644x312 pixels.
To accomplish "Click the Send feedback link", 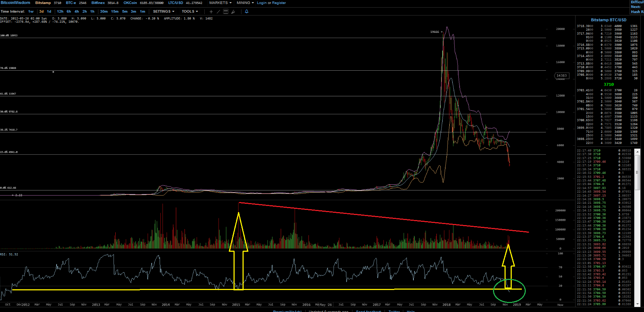I will [x=369, y=311].
